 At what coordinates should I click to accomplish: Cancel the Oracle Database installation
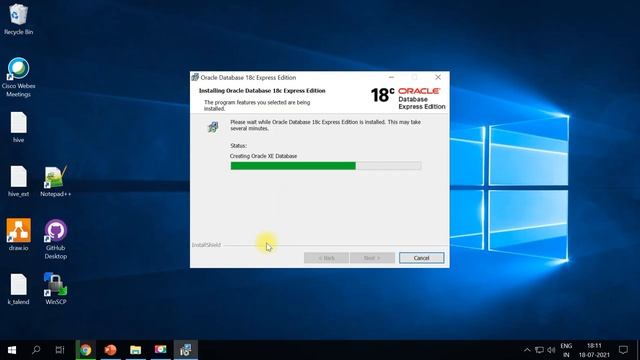coord(422,258)
